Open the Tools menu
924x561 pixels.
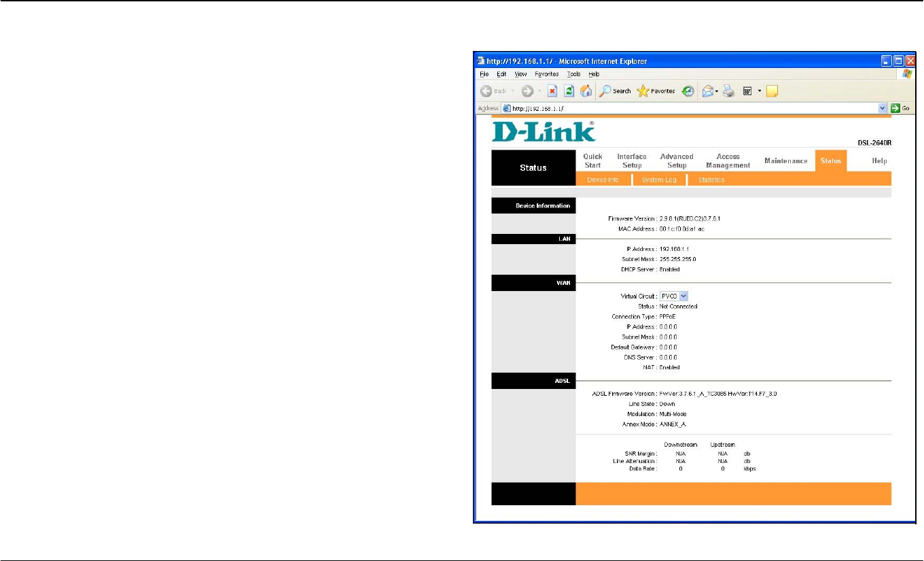click(574, 74)
